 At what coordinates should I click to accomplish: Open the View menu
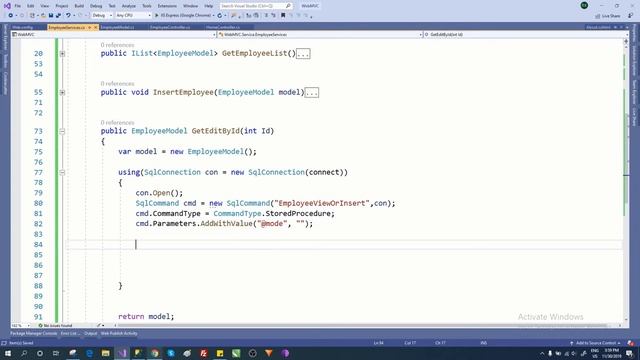(x=44, y=6)
